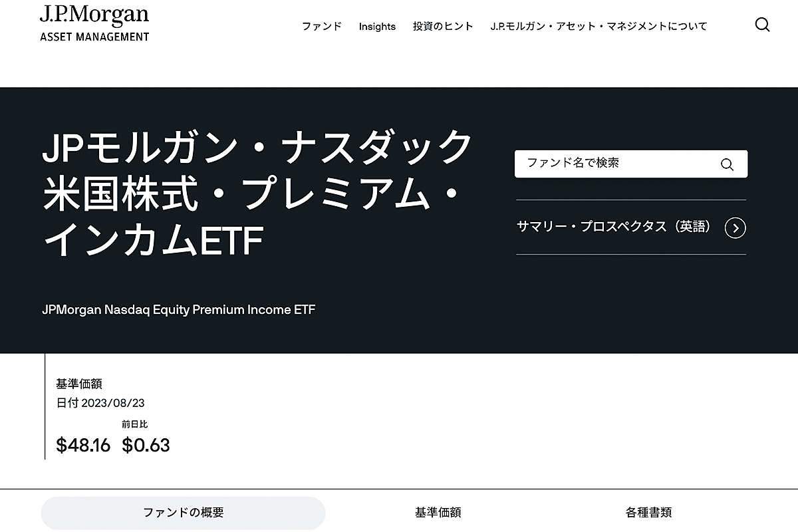The width and height of the screenshot is (798, 532).
Task: Open the ファンド navigation menu
Action: [x=322, y=27]
